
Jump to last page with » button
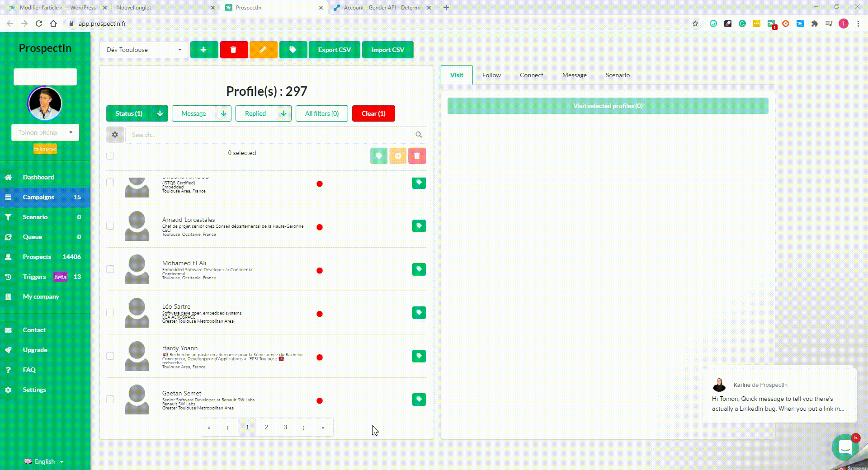coord(323,427)
